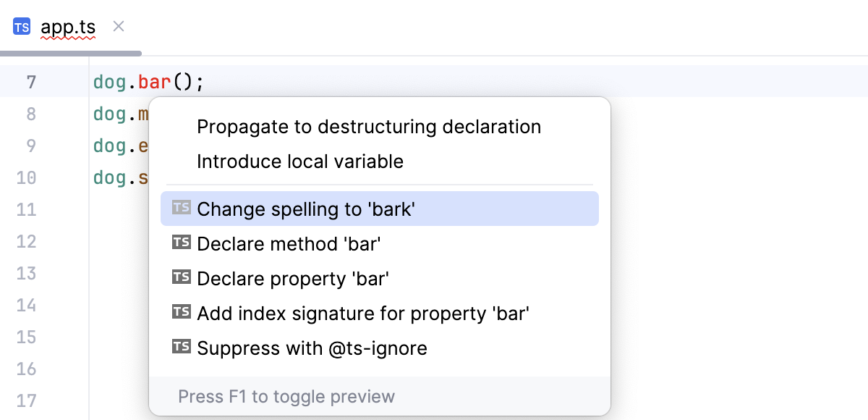Screen dimensions: 868x420
Task: Click line number 7 in the gutter
Action: [x=31, y=82]
